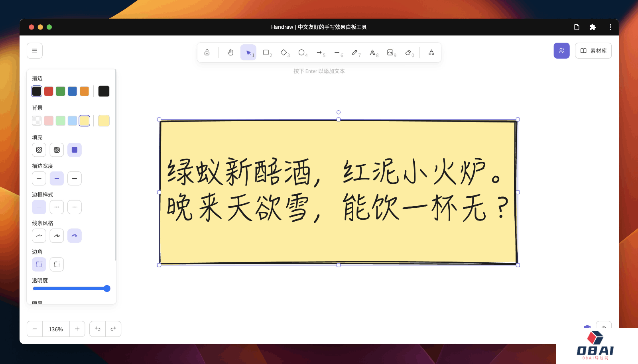This screenshot has width=638, height=364.
Task: Select the Hand pan tool
Action: (230, 53)
